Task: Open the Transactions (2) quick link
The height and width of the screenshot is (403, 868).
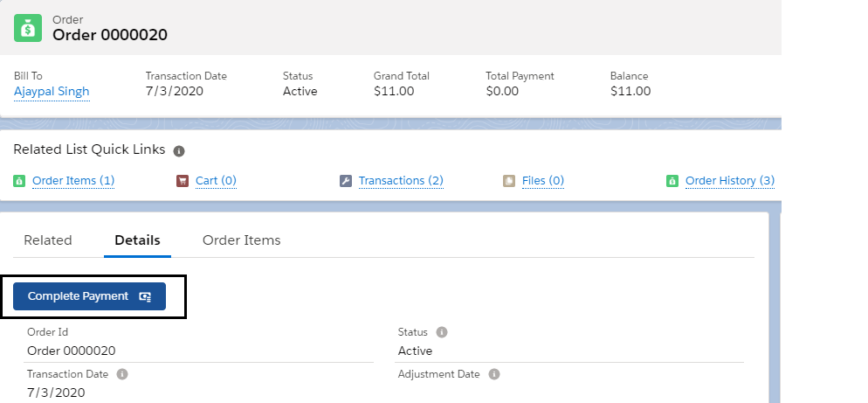Action: [401, 181]
